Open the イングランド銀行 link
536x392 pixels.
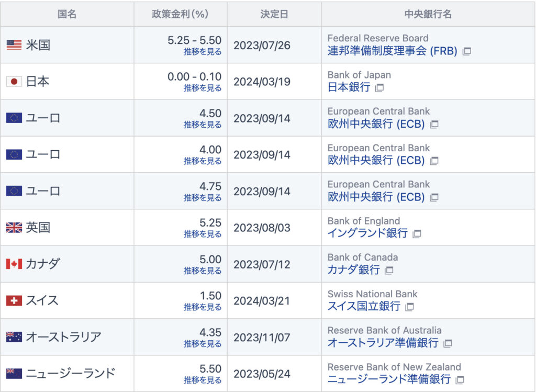pyautogui.click(x=367, y=233)
